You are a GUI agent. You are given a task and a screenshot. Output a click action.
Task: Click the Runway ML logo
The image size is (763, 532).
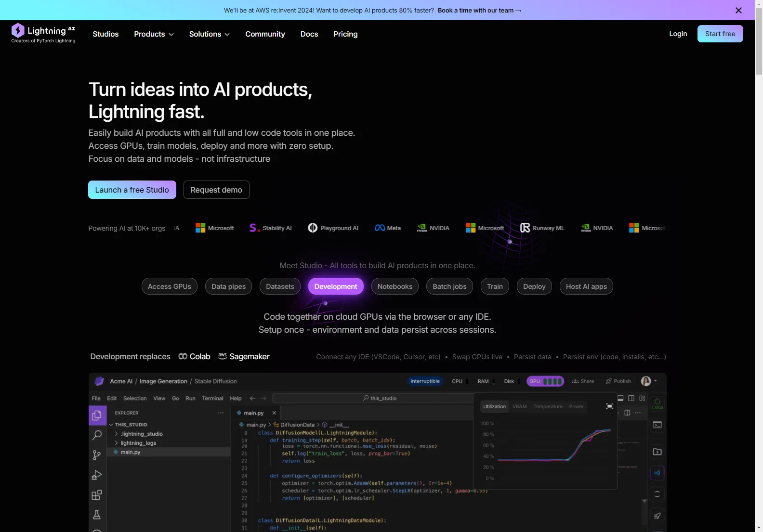pos(542,228)
